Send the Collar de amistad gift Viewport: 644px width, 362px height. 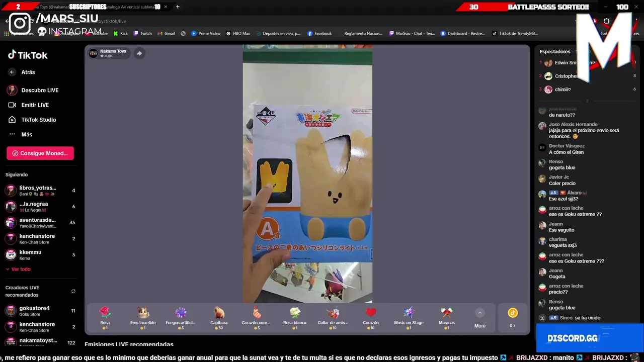333,318
